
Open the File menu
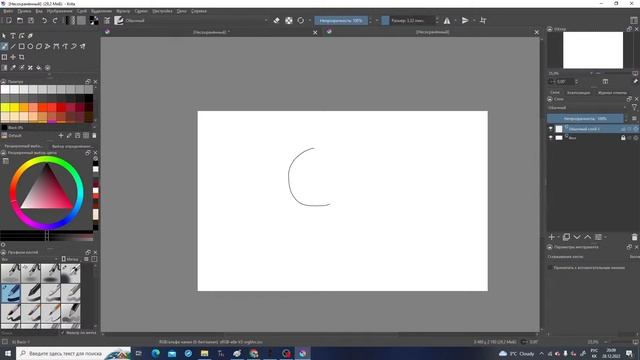pyautogui.click(x=8, y=11)
